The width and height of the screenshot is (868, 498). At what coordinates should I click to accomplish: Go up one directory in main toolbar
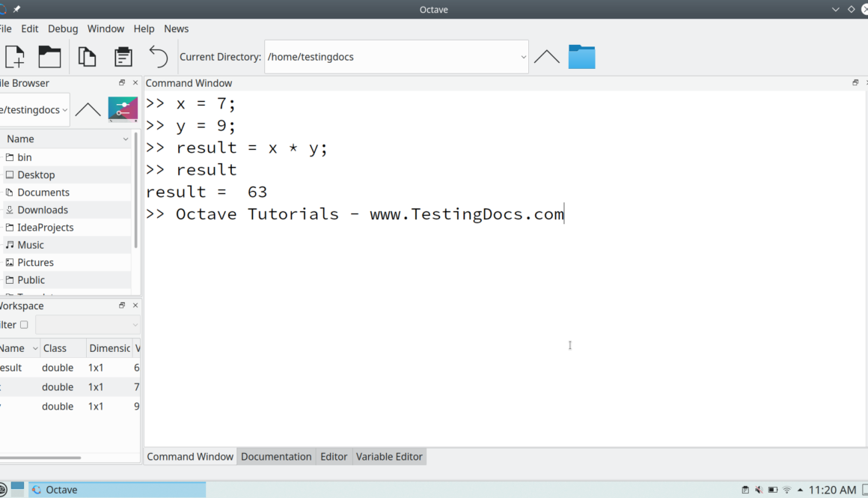(546, 56)
